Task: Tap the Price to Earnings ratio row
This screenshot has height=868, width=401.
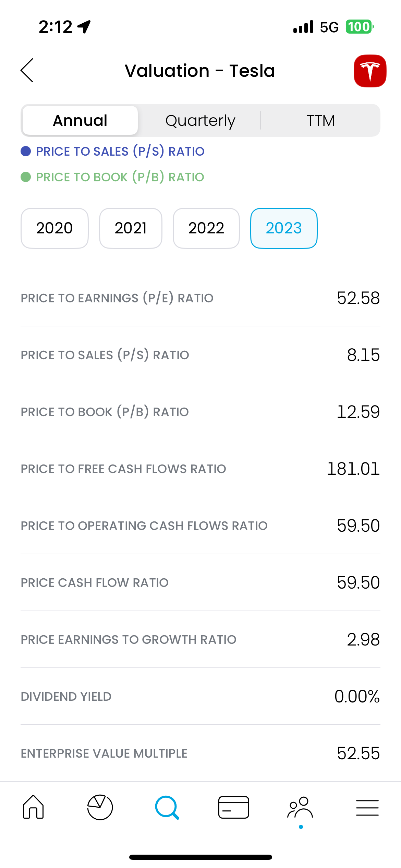Action: tap(200, 298)
